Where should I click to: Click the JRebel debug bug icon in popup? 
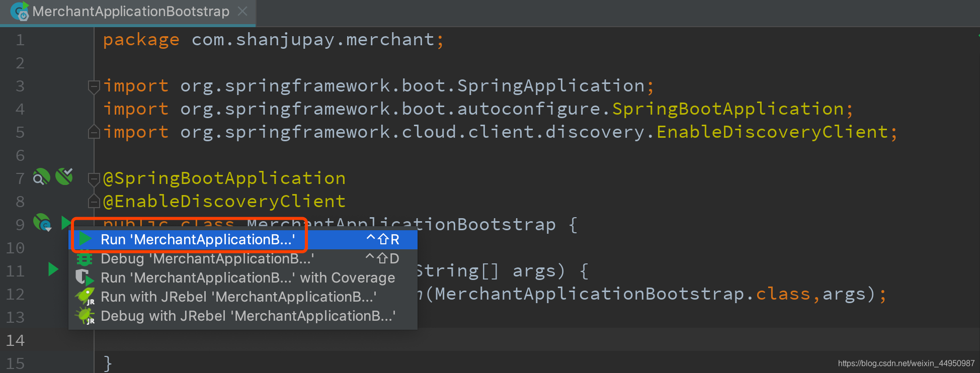85,316
